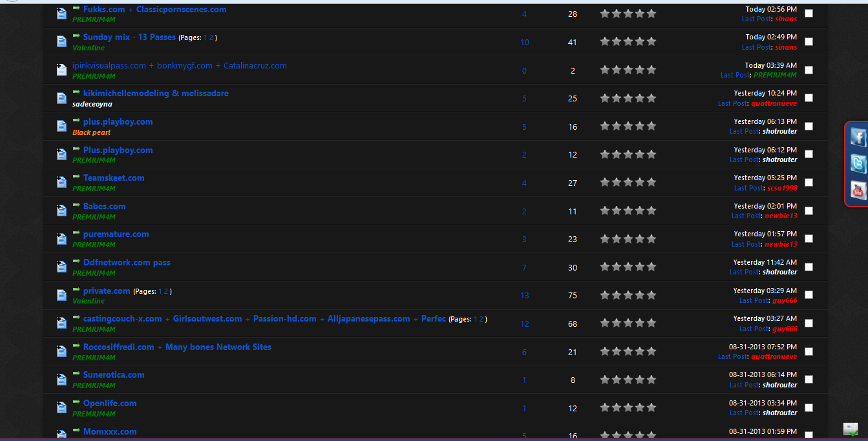Click thread status icon for private.com row

(x=61, y=296)
